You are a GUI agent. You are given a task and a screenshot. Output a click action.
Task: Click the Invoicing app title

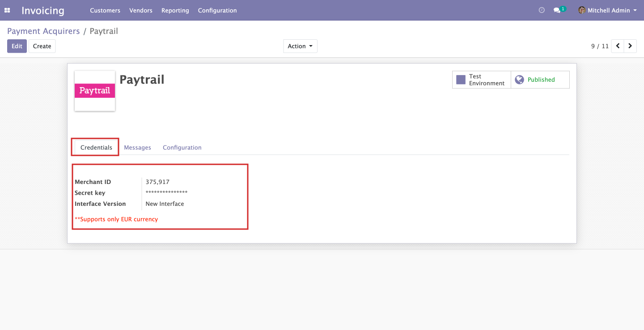[43, 10]
